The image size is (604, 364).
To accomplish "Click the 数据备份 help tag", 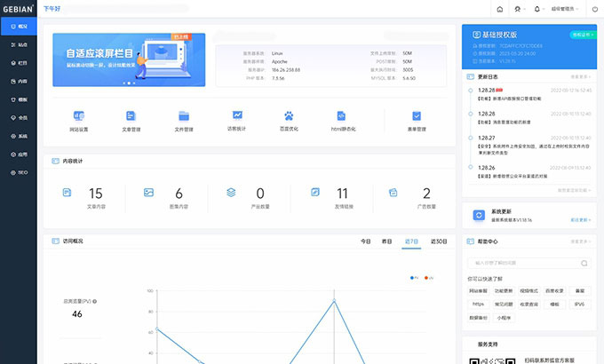I will (x=479, y=316).
